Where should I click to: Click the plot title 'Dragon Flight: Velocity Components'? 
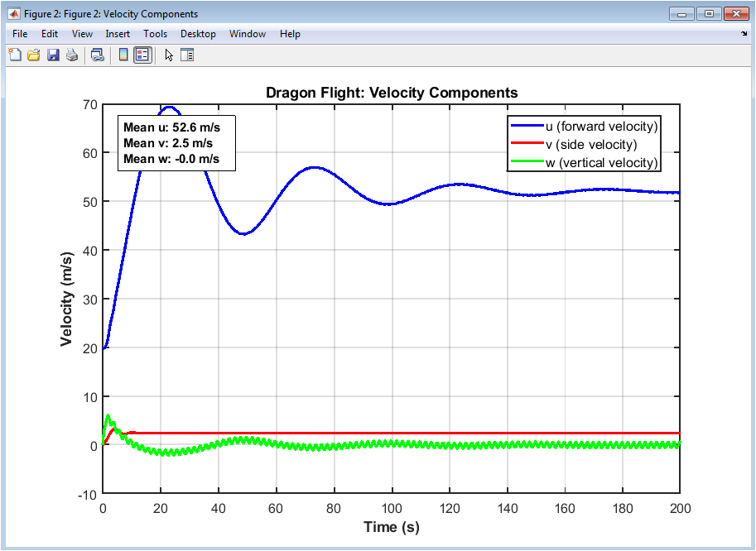[x=392, y=93]
